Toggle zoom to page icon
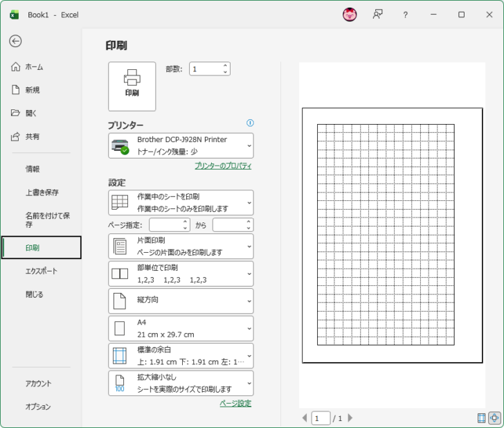This screenshot has width=504, height=428. pos(494,418)
